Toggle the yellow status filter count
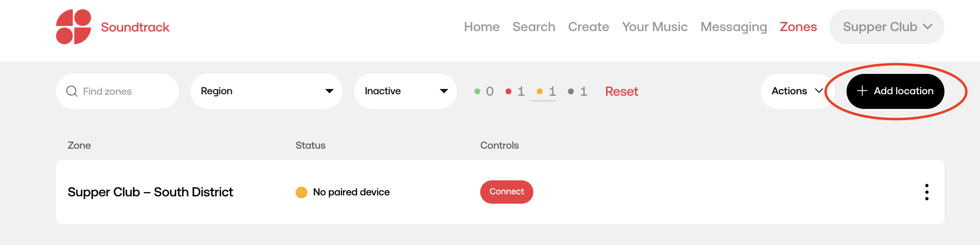Image resolution: width=980 pixels, height=245 pixels. point(546,91)
